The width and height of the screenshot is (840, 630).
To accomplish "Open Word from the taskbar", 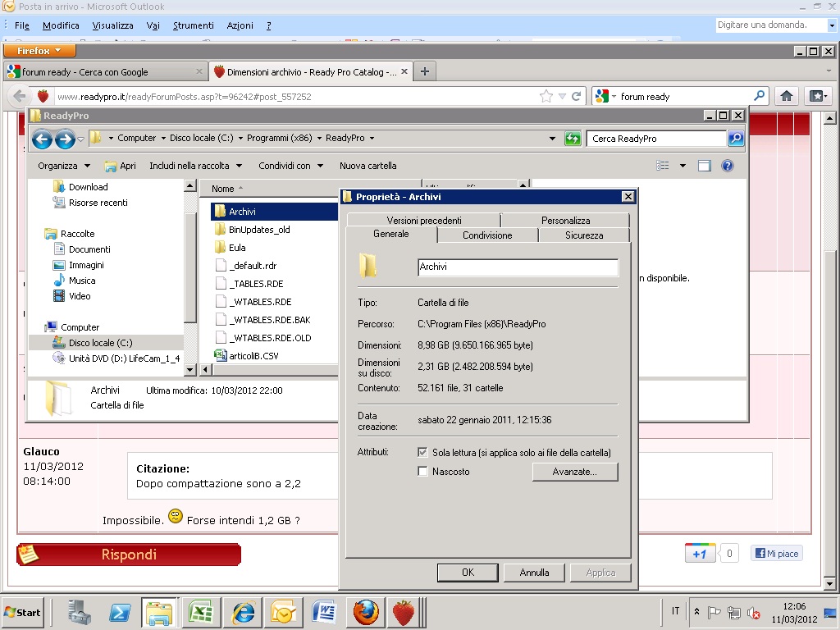I will [x=324, y=612].
